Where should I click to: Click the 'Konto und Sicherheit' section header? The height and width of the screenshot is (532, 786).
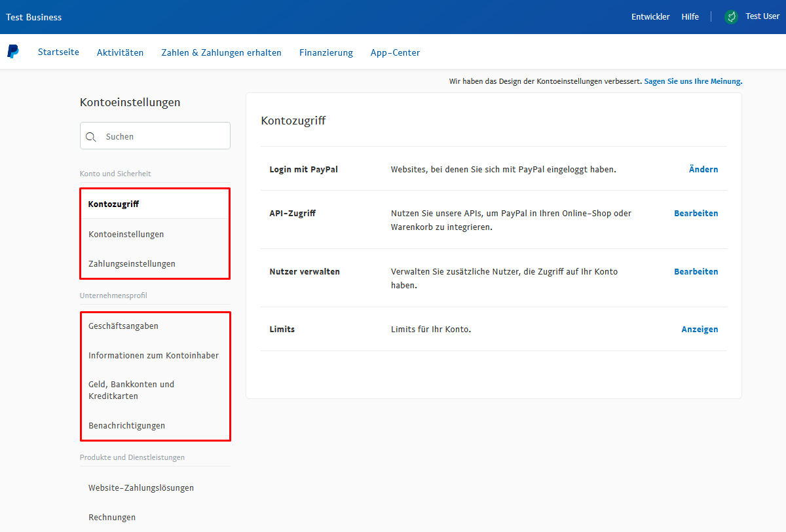pyautogui.click(x=115, y=174)
